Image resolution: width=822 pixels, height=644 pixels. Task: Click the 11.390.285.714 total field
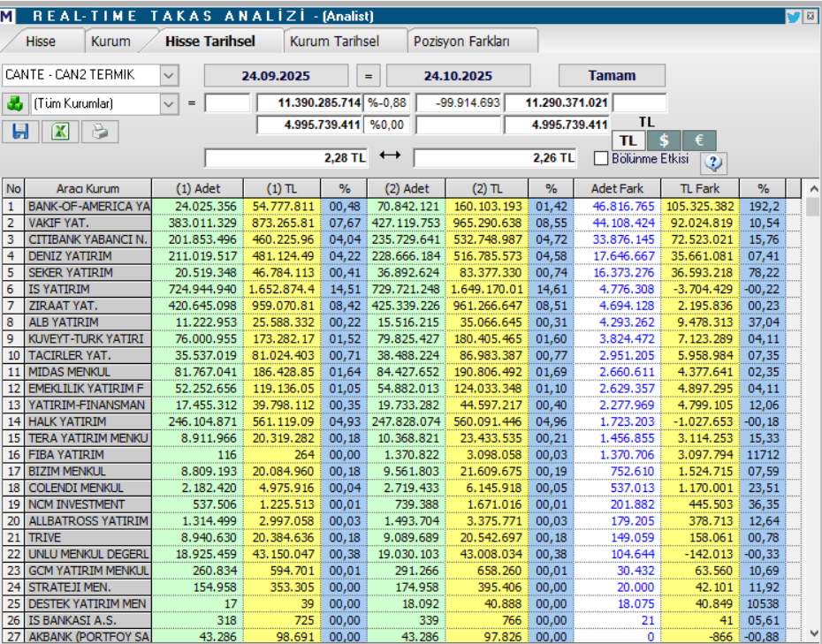tap(309, 102)
